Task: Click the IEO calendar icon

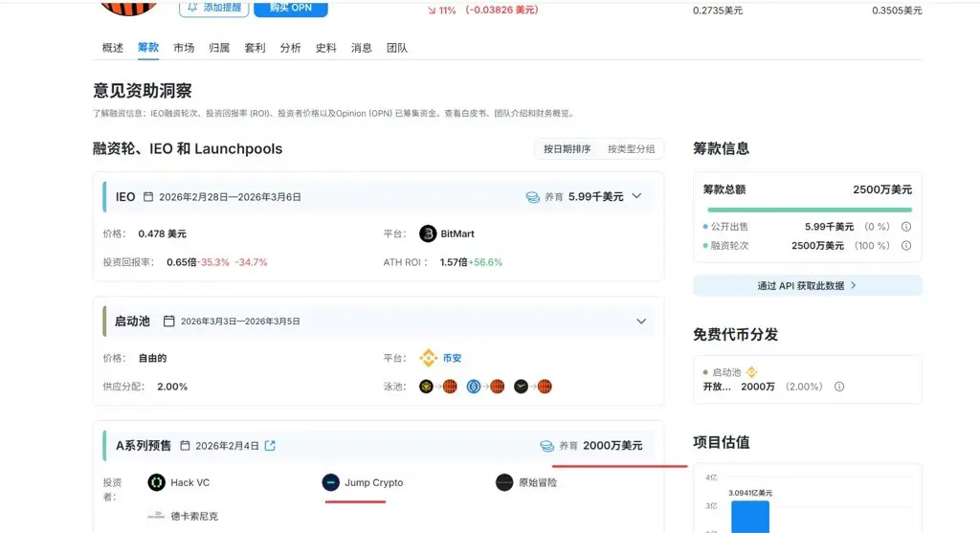Action: click(x=148, y=197)
